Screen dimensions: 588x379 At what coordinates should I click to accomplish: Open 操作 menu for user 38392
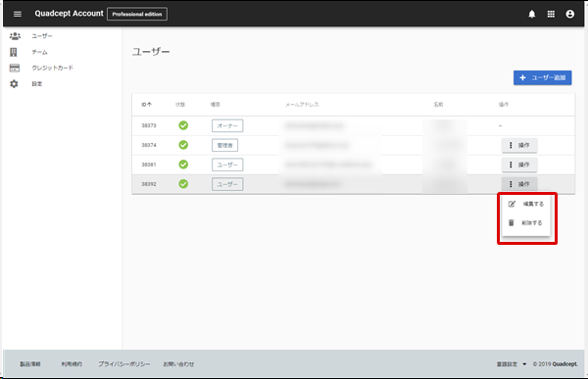519,184
